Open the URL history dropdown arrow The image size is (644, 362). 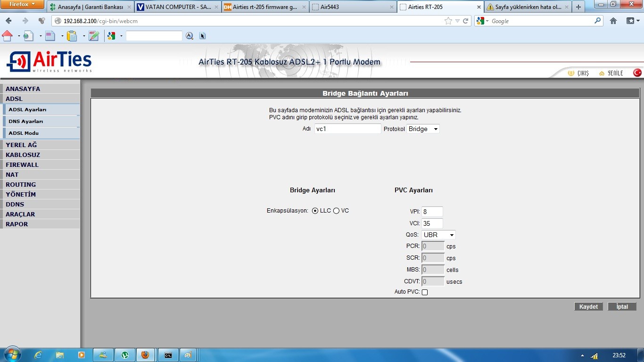coord(457,21)
